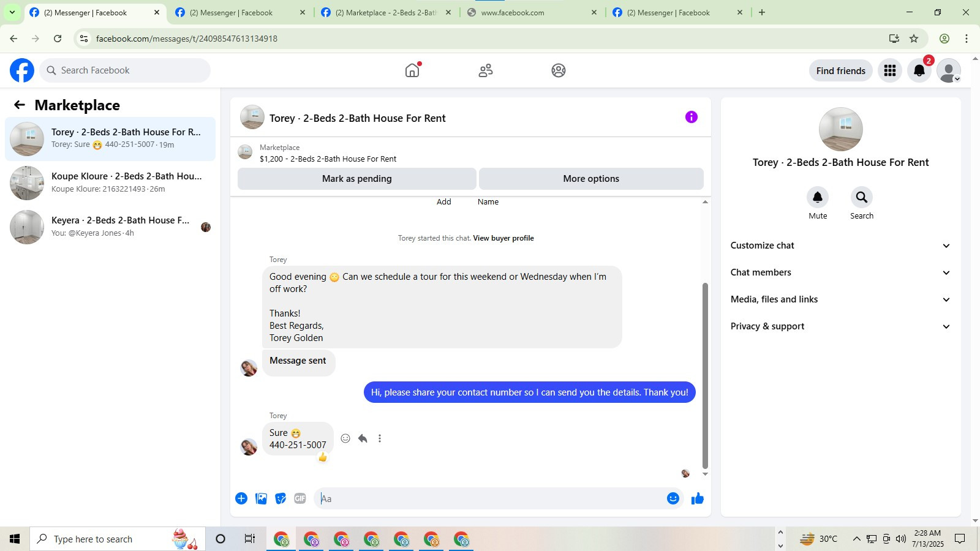The width and height of the screenshot is (980, 551).
Task: Open the notifications bell
Action: tap(919, 70)
